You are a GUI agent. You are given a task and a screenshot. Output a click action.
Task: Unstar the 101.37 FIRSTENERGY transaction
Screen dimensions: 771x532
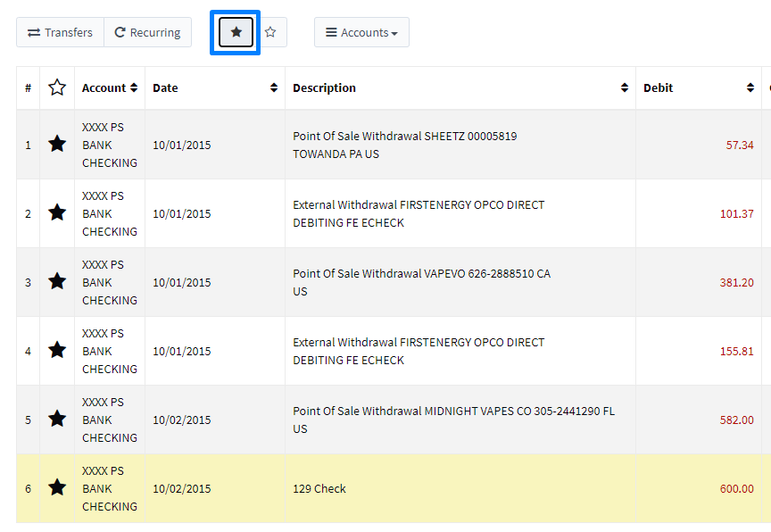(x=57, y=213)
